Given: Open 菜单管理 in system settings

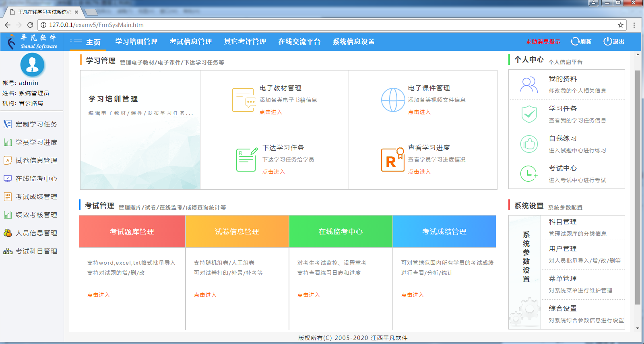Looking at the screenshot, I should click(x=563, y=279).
